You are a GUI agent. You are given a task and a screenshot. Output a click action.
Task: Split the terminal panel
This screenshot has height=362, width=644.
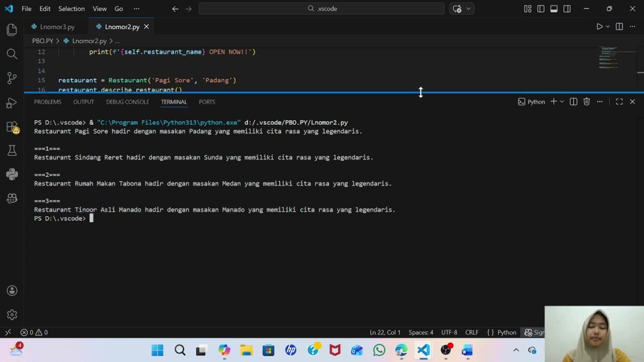[574, 102]
